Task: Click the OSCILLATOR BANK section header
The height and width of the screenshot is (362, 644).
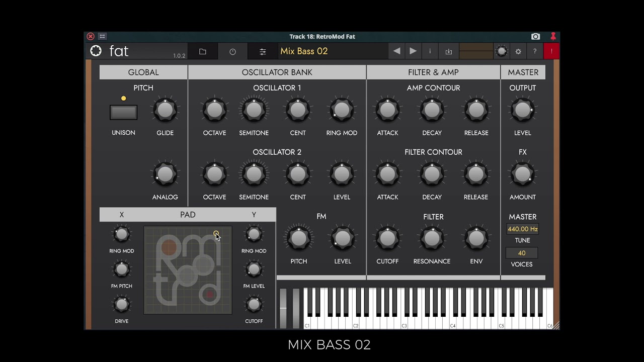Action: click(x=277, y=72)
